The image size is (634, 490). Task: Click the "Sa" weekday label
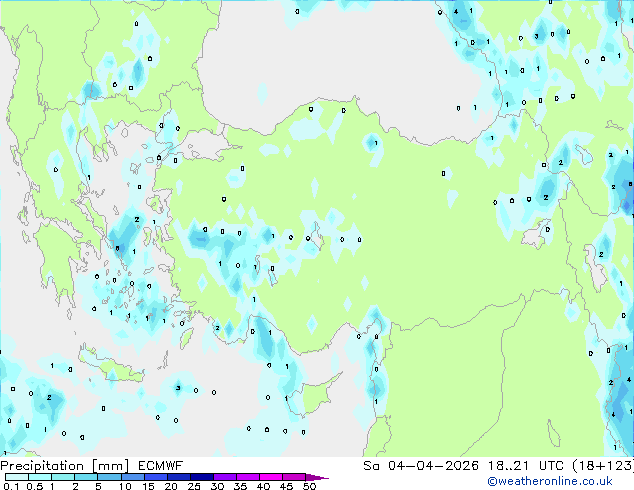(x=371, y=466)
